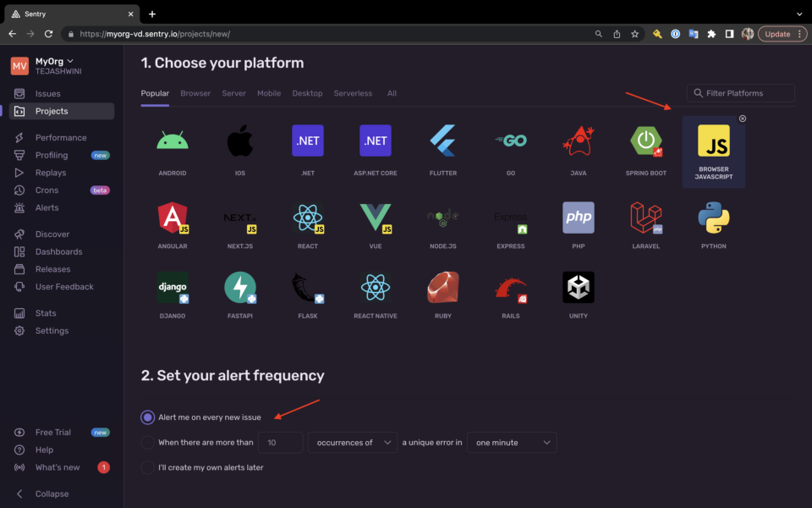Choose the Flutter platform icon
The image size is (812, 508).
click(443, 141)
